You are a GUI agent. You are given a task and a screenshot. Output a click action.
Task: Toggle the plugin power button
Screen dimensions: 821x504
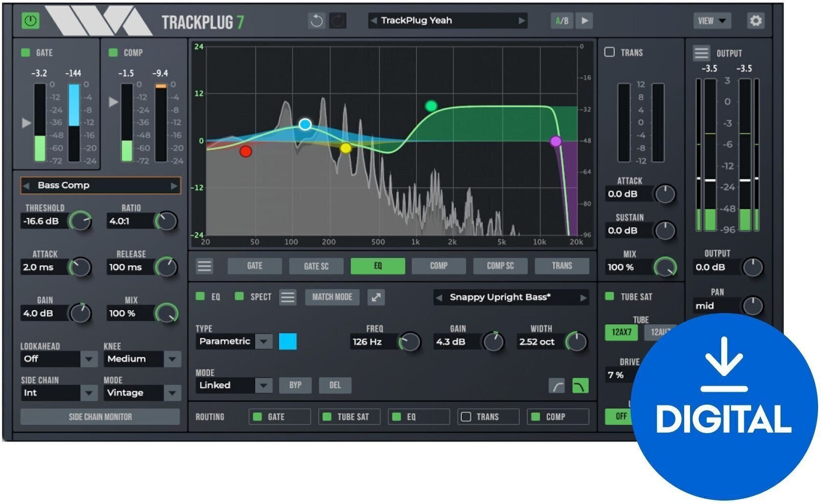[x=29, y=21]
